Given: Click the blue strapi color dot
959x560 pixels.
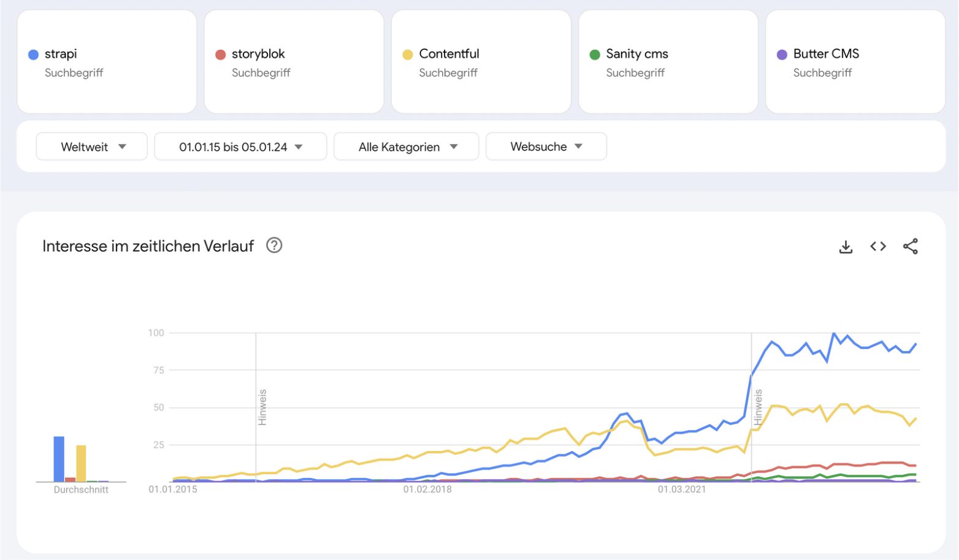Looking at the screenshot, I should click(x=34, y=55).
